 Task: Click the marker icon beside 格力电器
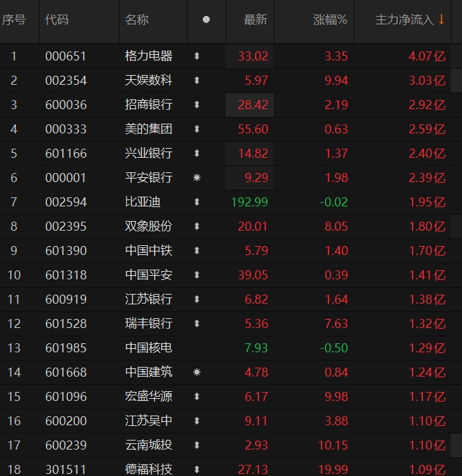[197, 56]
